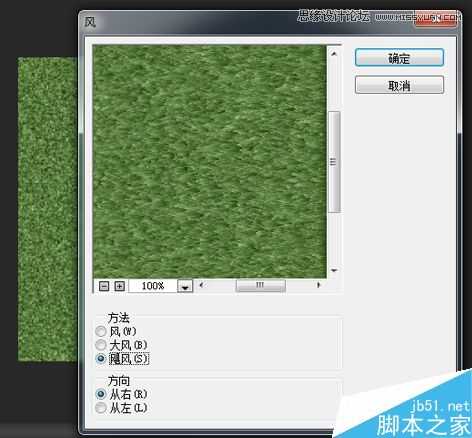Click the 100% zoom value field
The width and height of the screenshot is (472, 438).
153,286
